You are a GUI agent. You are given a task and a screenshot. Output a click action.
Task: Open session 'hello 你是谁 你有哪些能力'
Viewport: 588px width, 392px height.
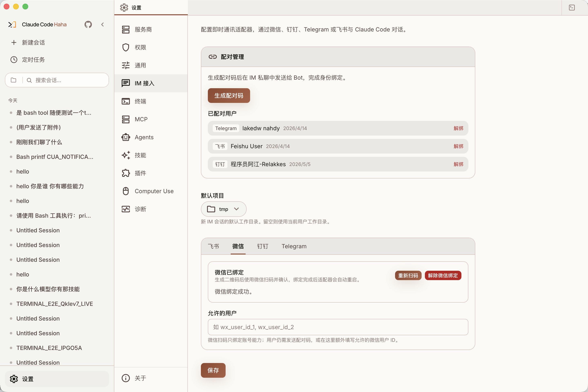click(x=57, y=186)
